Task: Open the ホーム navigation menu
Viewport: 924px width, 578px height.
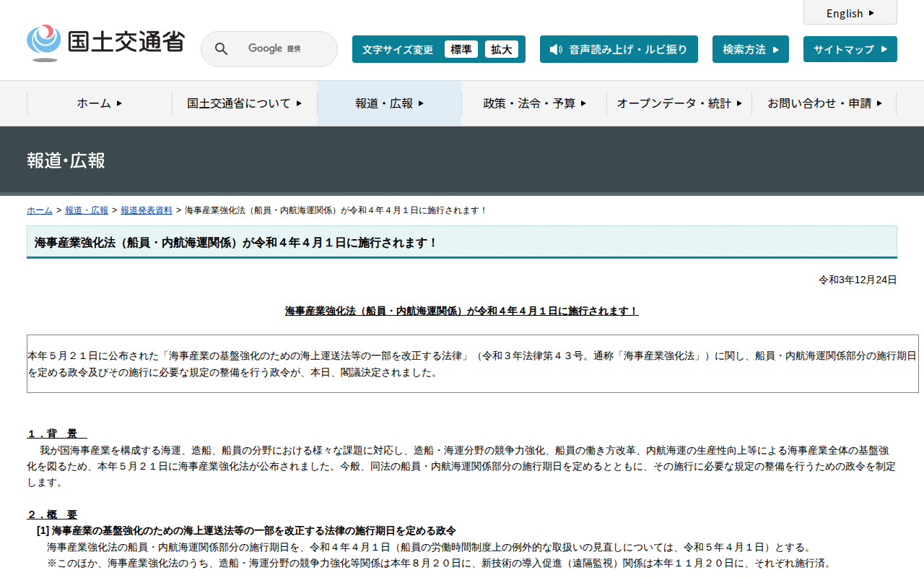Action: 100,103
